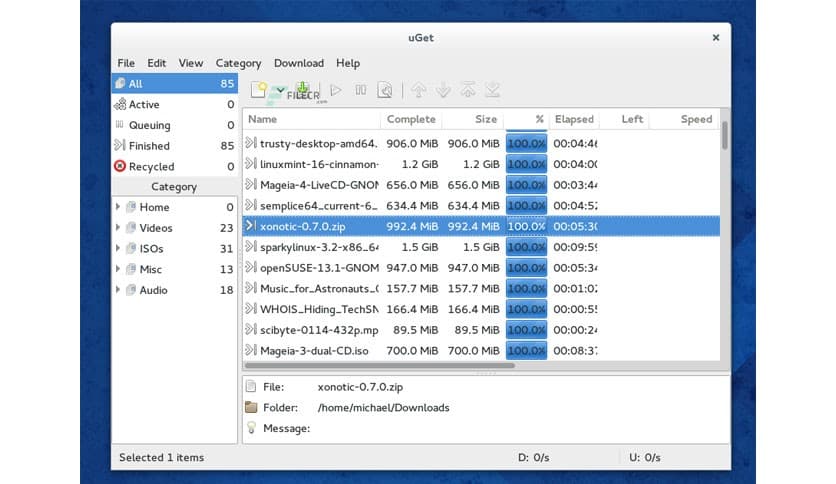Click the New Download toolbar icon

(259, 90)
